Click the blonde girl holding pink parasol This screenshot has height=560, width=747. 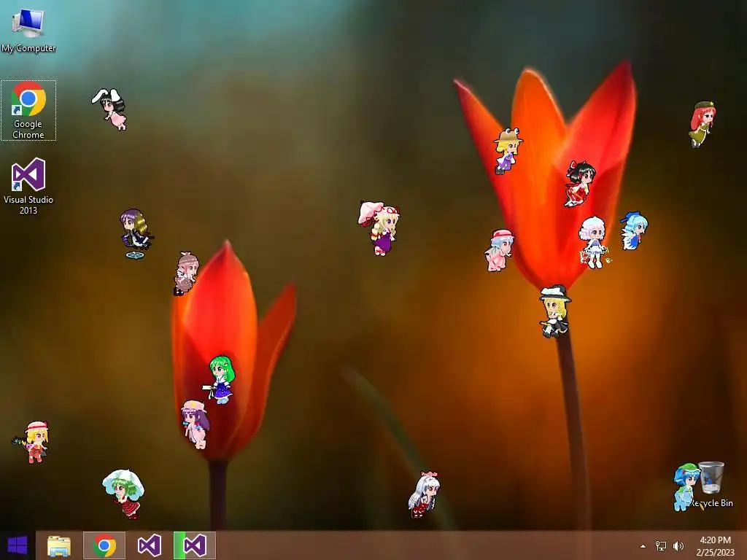[x=379, y=228]
